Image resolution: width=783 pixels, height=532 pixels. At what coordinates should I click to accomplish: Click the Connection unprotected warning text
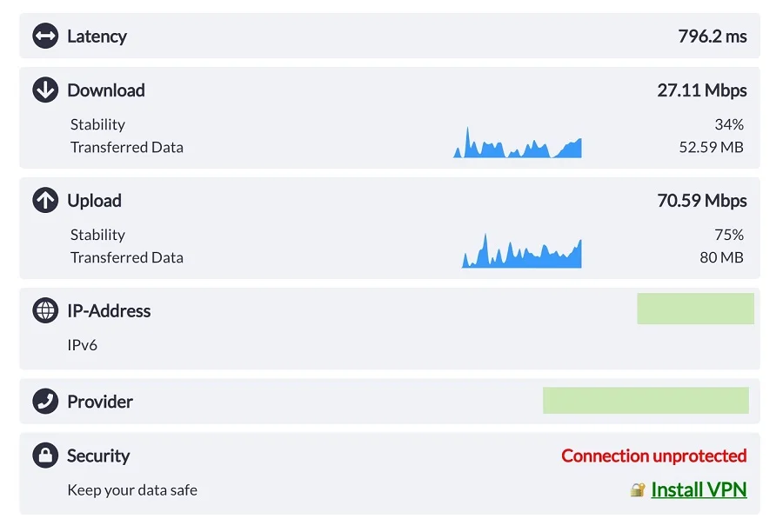click(x=653, y=456)
